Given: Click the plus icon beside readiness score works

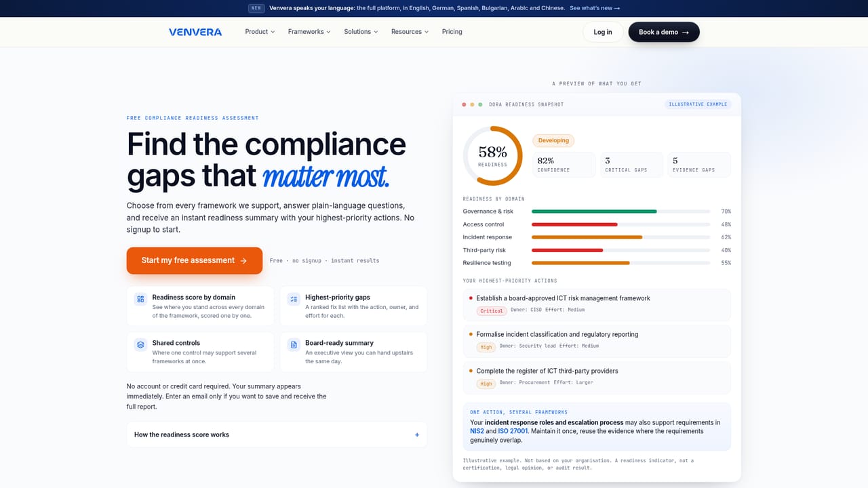Looking at the screenshot, I should click(417, 435).
